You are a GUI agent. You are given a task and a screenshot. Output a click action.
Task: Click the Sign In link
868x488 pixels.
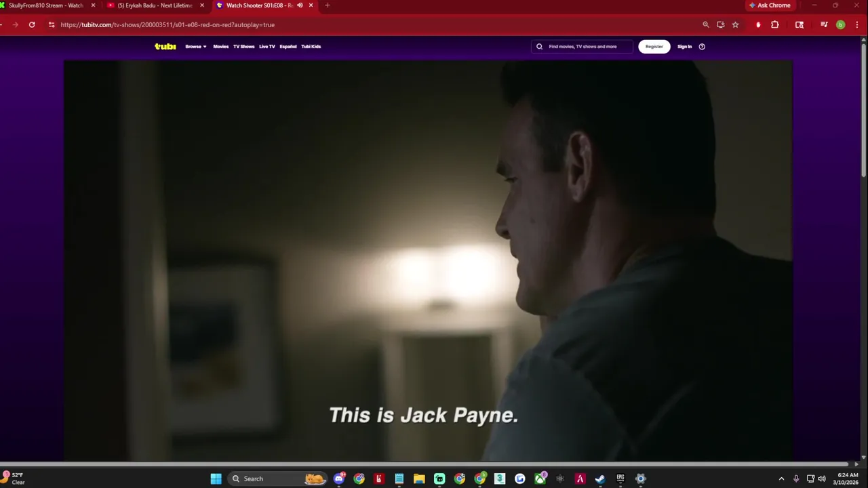[x=685, y=47]
